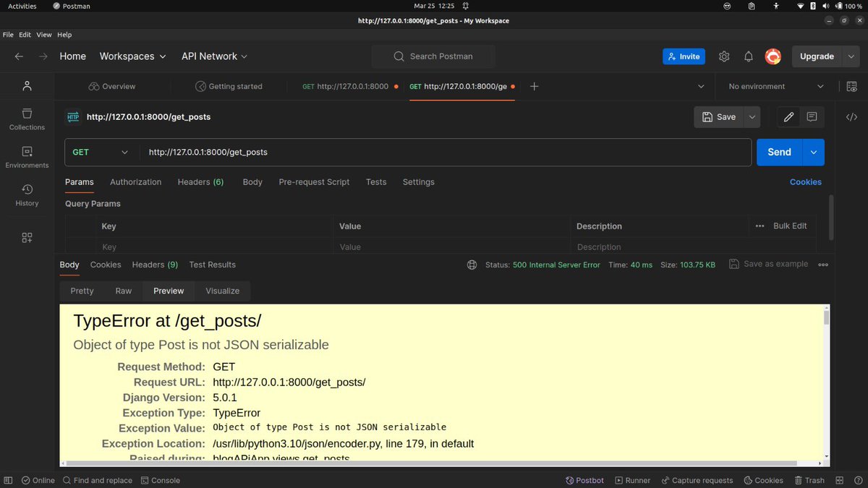This screenshot has width=868, height=488.
Task: Open the code snippet icon
Action: coord(852,117)
